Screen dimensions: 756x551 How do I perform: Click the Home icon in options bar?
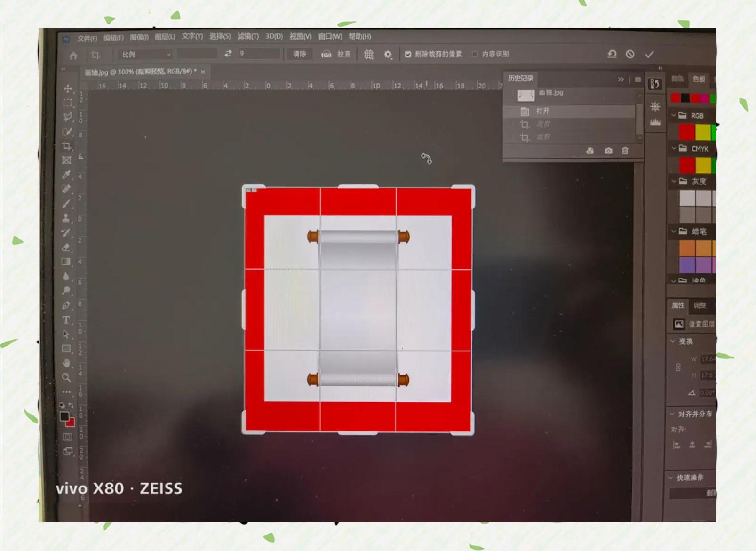click(x=73, y=56)
